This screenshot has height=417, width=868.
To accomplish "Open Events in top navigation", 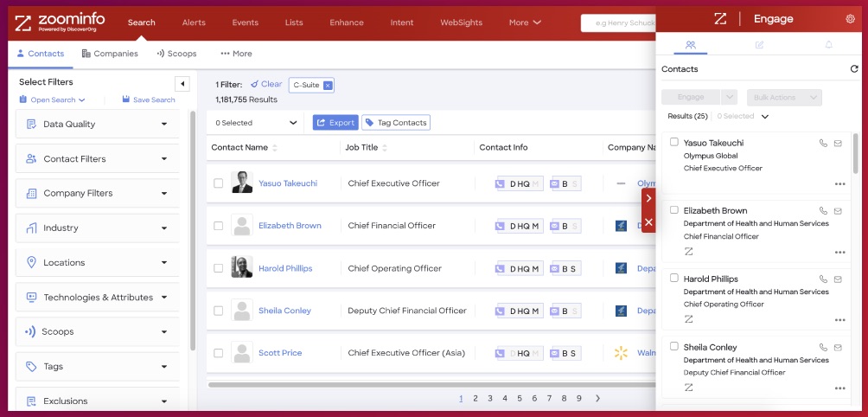I will pyautogui.click(x=246, y=22).
